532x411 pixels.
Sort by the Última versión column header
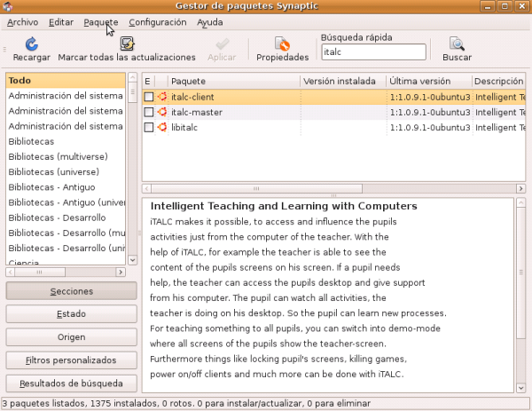click(427, 81)
